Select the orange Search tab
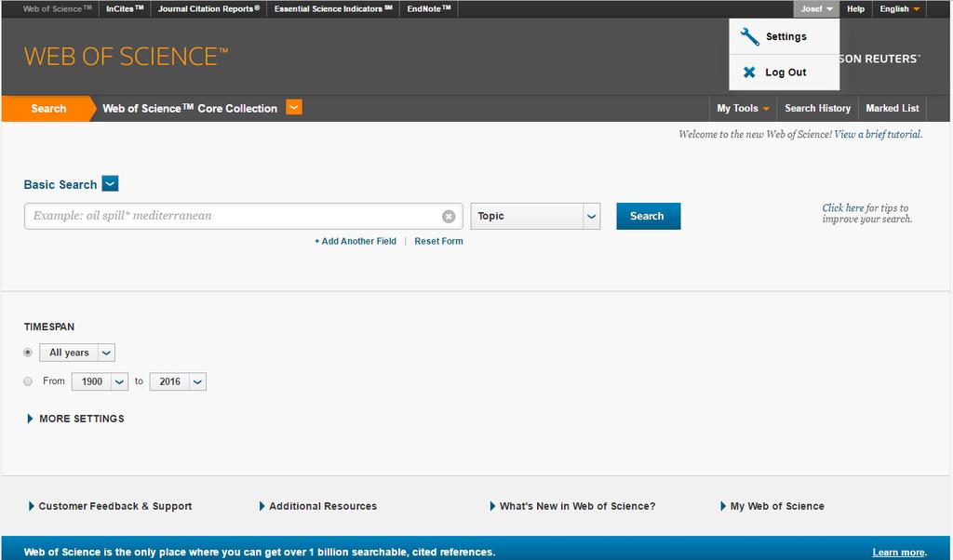The image size is (953, 560). click(48, 109)
